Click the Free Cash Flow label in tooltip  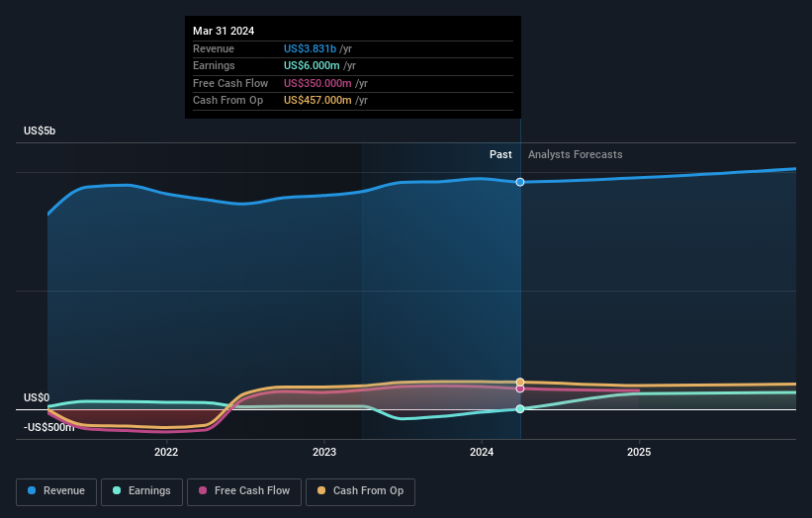tap(230, 83)
